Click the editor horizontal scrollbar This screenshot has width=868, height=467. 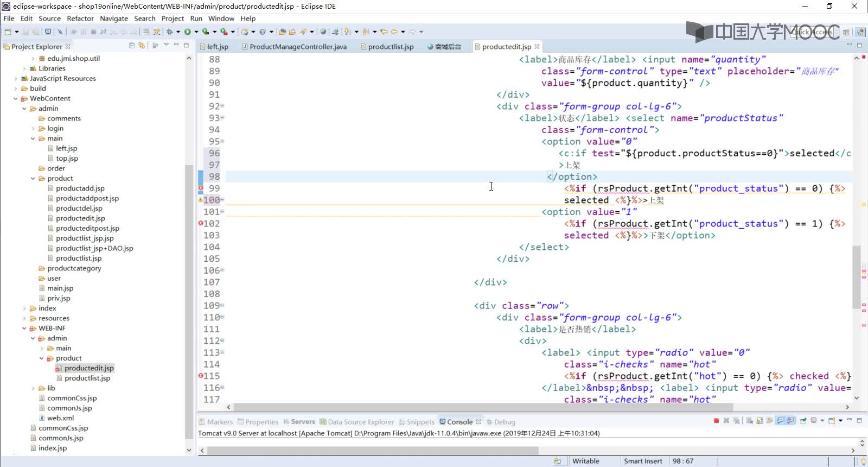click(483, 407)
